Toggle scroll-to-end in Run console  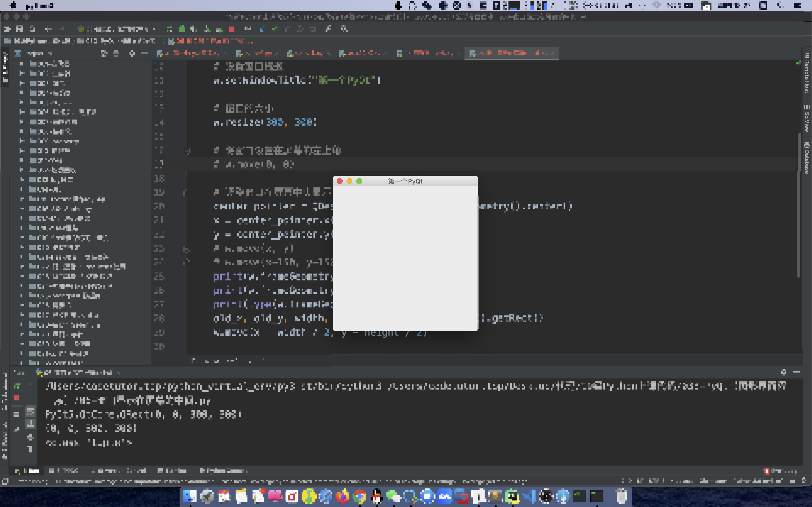30,424
